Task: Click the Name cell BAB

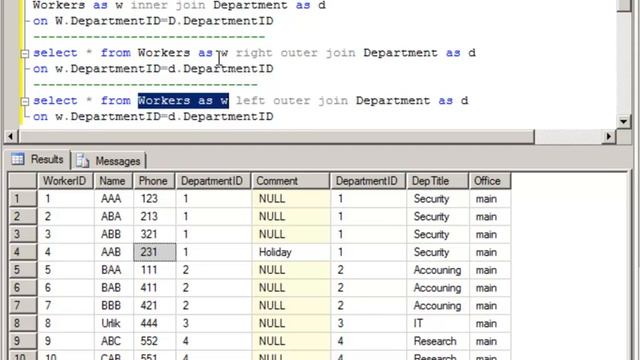Action: coord(114,288)
